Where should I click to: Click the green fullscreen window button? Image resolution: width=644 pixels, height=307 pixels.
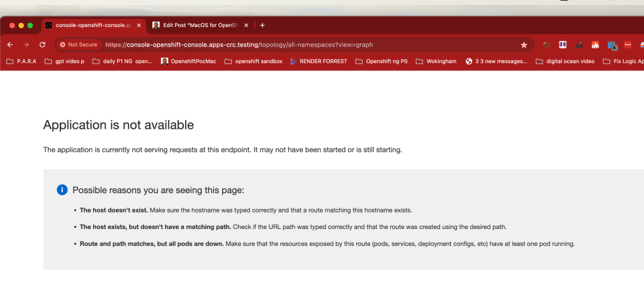coord(30,25)
